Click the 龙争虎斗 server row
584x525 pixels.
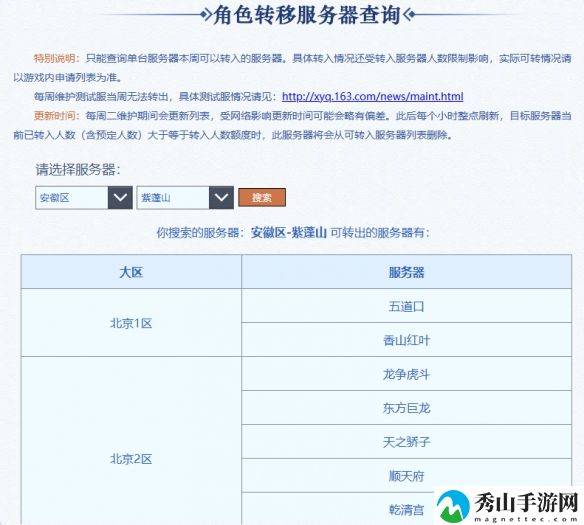pyautogui.click(x=406, y=374)
